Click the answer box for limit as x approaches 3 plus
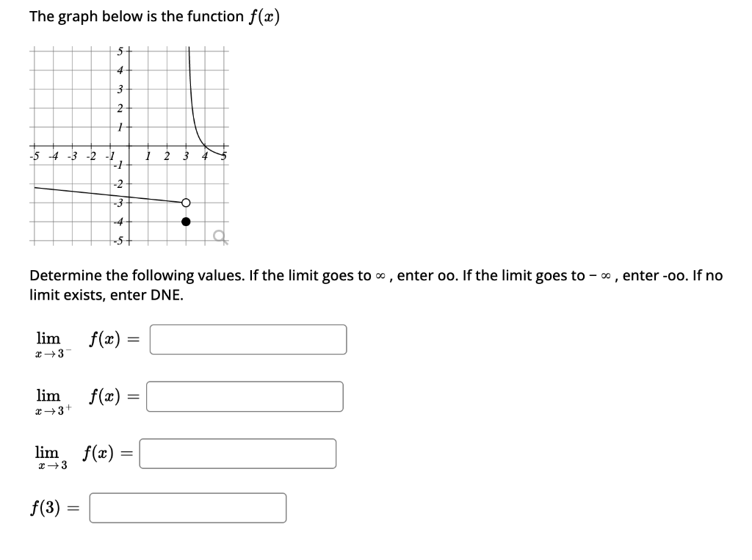The image size is (752, 560). 245,396
